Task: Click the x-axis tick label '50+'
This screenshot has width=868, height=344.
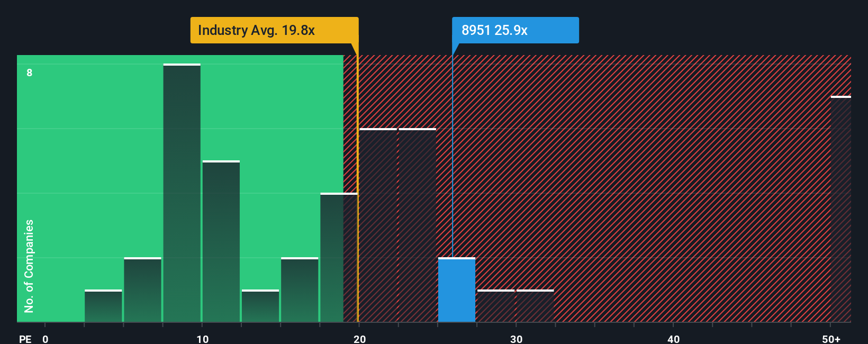Action: coord(831,339)
